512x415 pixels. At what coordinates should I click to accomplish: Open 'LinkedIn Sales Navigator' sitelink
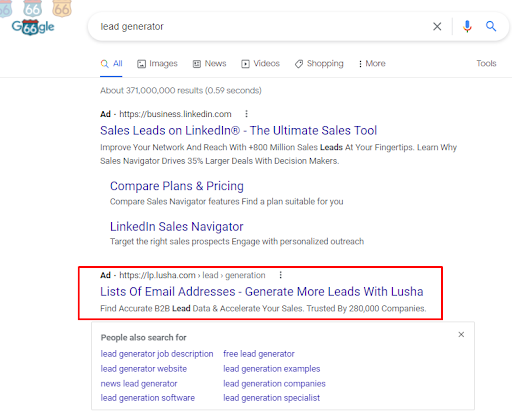177,227
